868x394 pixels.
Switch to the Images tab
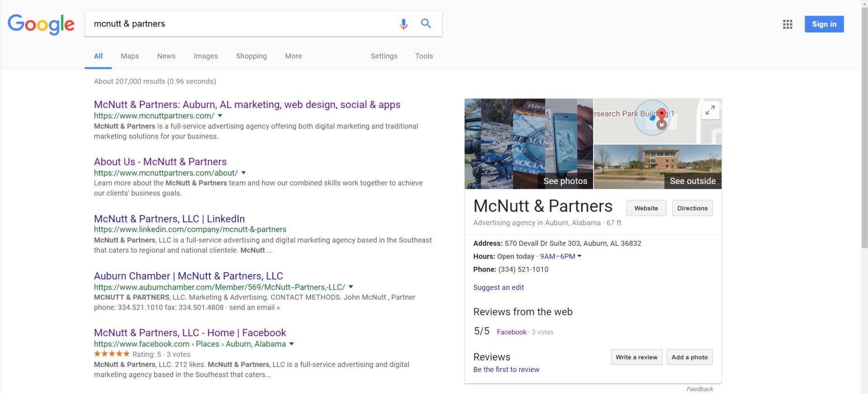click(205, 56)
